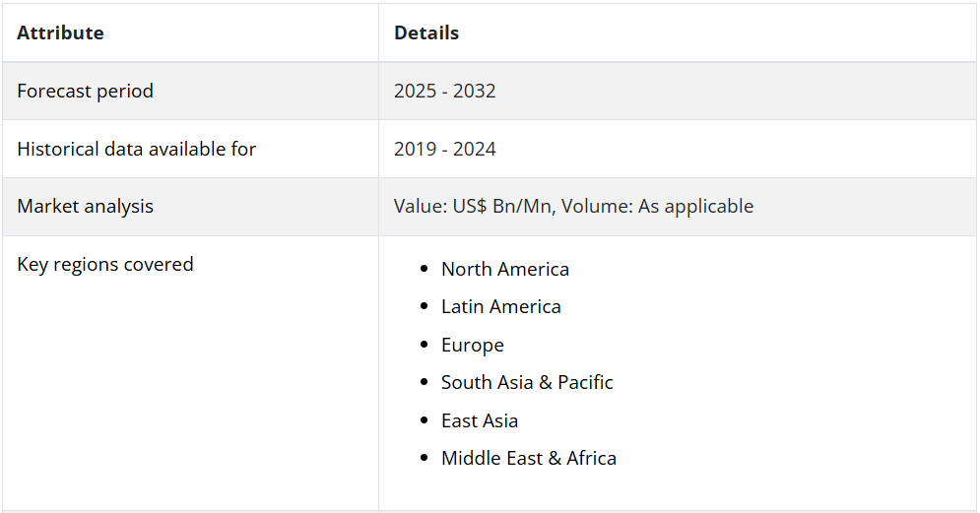The height and width of the screenshot is (513, 980).
Task: Select Historical data available for label
Action: tap(136, 149)
